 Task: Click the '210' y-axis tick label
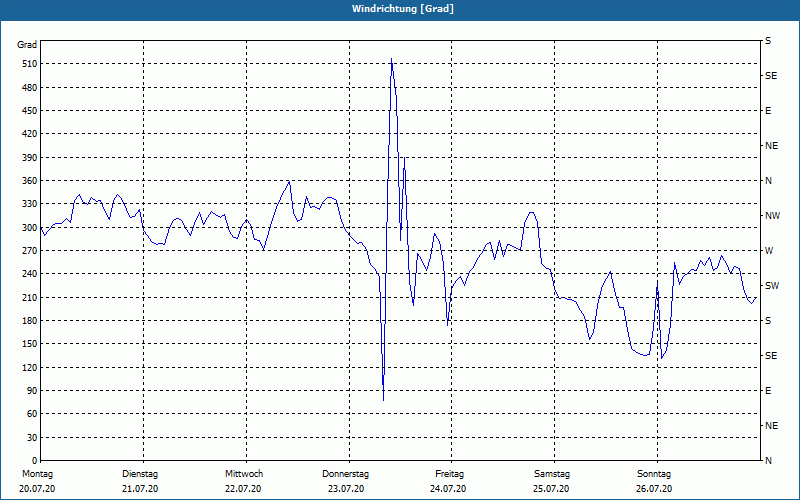pyautogui.click(x=29, y=297)
